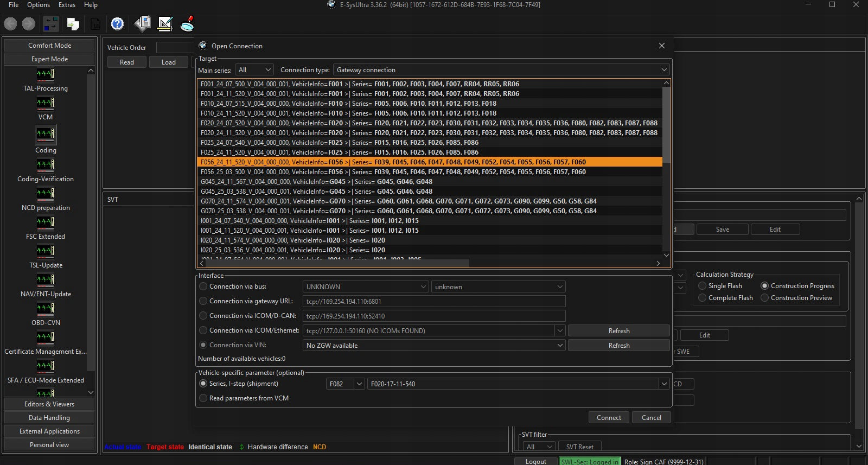Open the SVT filter All dropdown

point(539,447)
